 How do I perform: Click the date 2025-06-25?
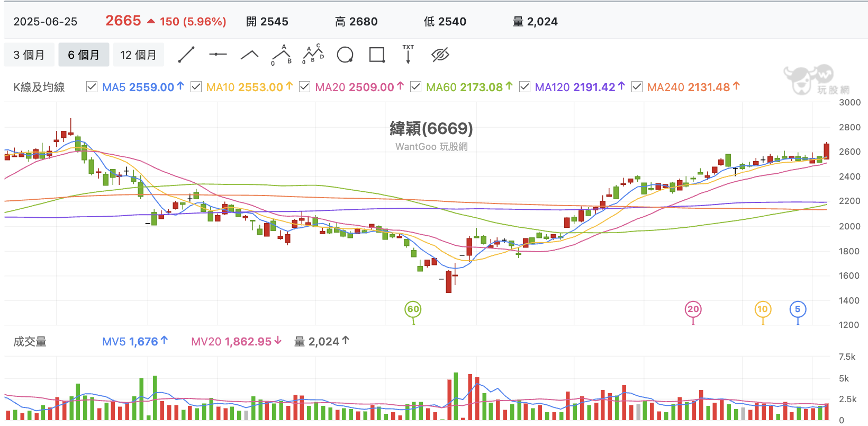[x=46, y=22]
